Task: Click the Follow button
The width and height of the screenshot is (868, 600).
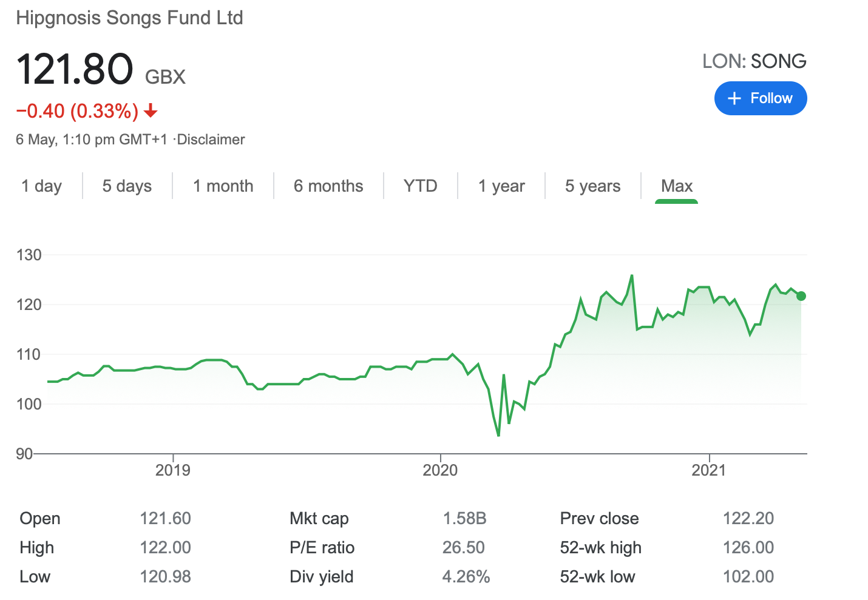Action: [x=761, y=98]
